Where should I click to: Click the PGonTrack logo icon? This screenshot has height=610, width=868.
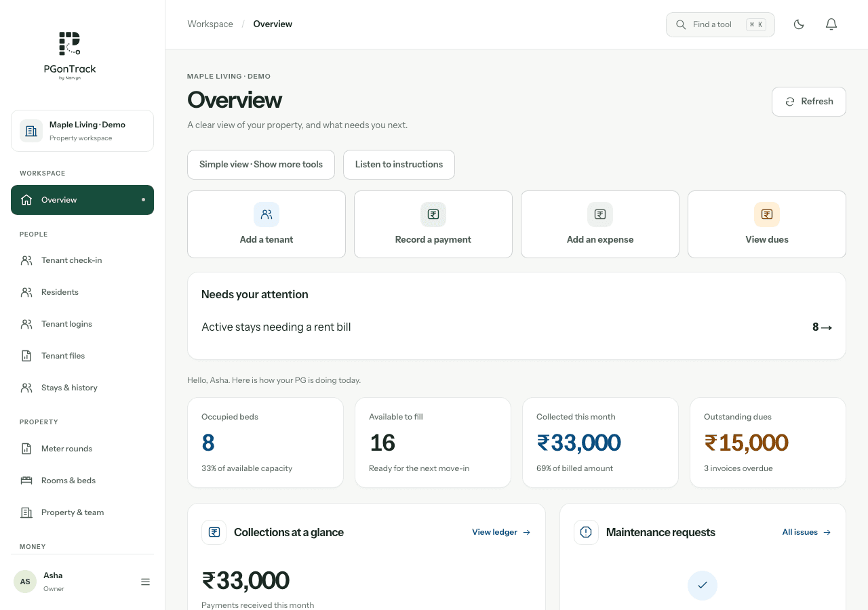click(x=70, y=43)
